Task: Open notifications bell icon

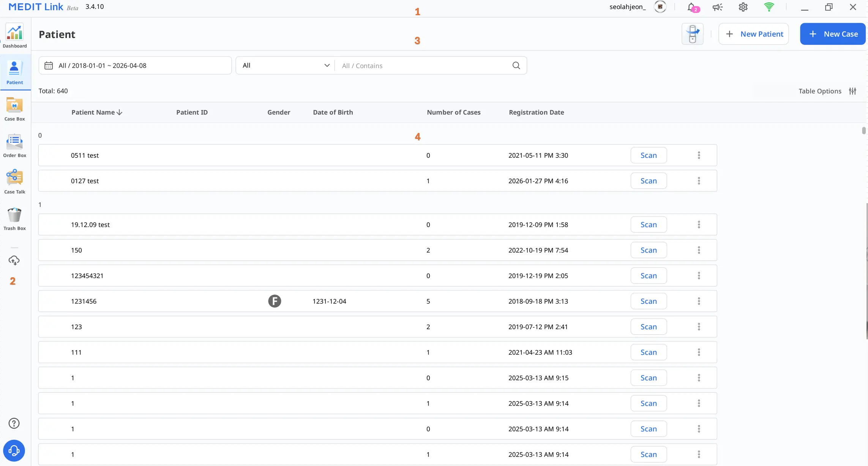Action: 692,7
